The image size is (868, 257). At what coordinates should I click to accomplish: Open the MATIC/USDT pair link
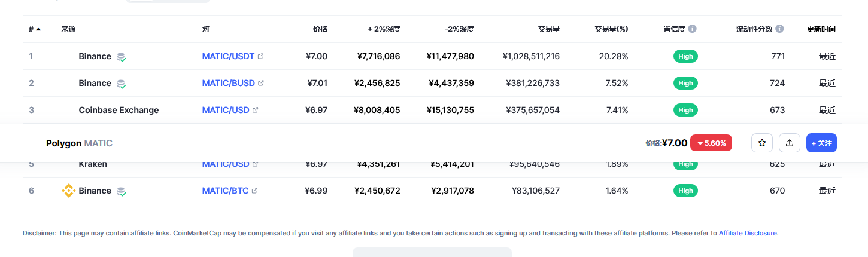click(x=228, y=56)
